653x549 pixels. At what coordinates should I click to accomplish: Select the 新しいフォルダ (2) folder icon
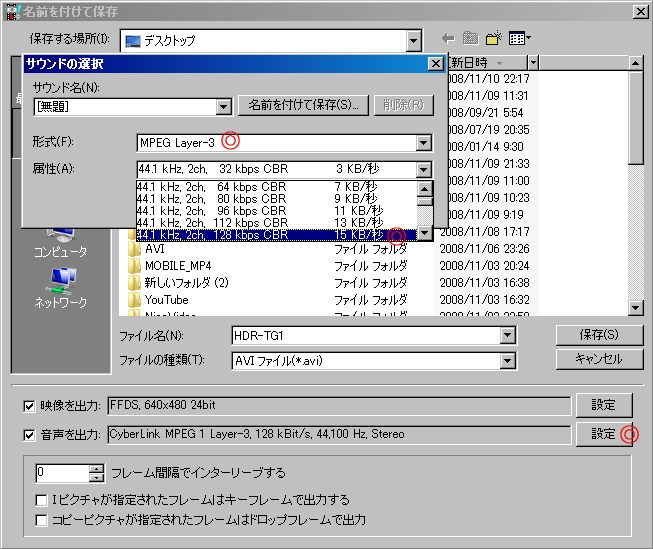(134, 283)
